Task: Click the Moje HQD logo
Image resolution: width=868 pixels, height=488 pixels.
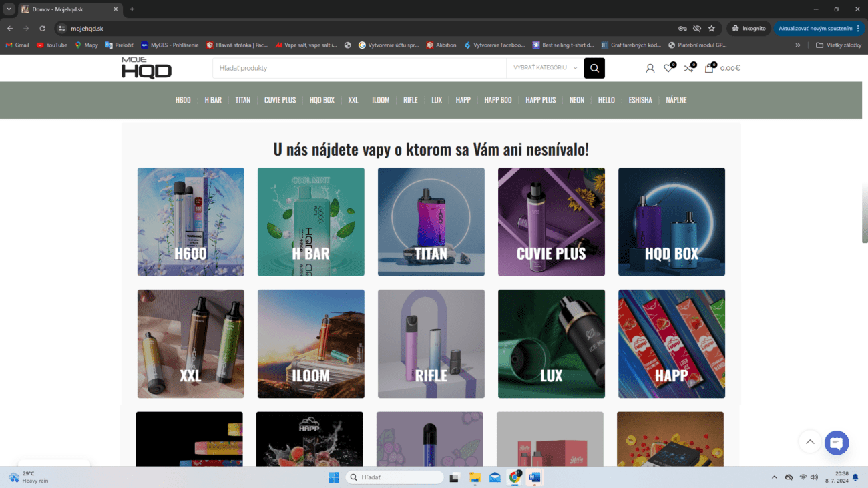Action: [146, 68]
